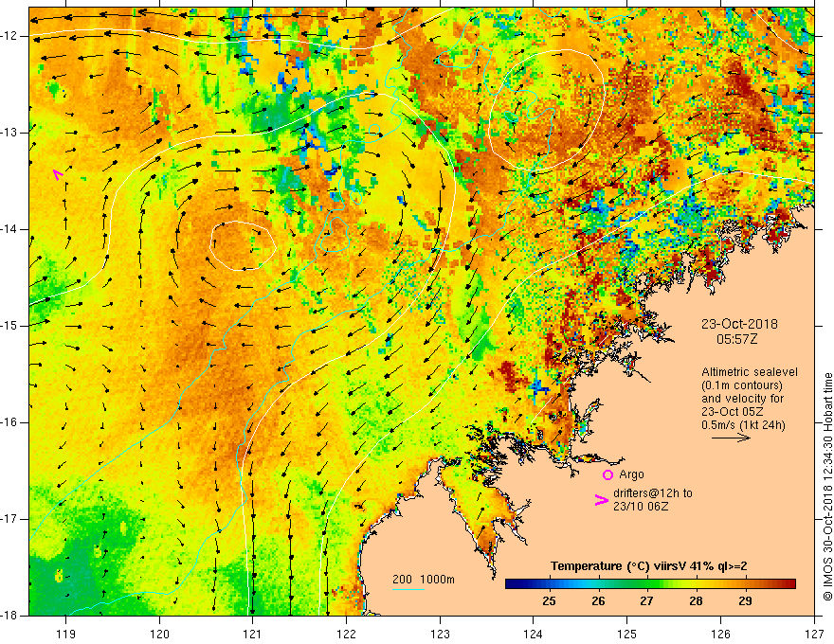Click latitude axis label -14
Image resolution: width=834 pixels, height=644 pixels.
(x=9, y=229)
